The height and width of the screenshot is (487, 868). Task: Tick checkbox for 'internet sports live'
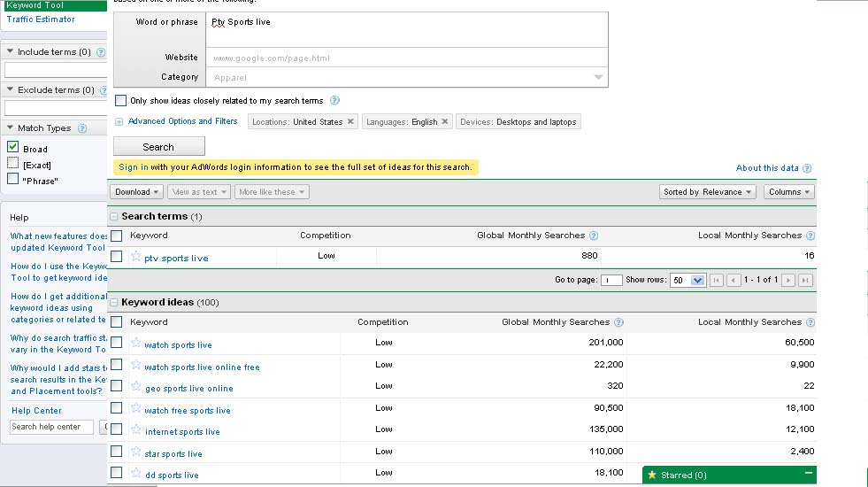116,429
